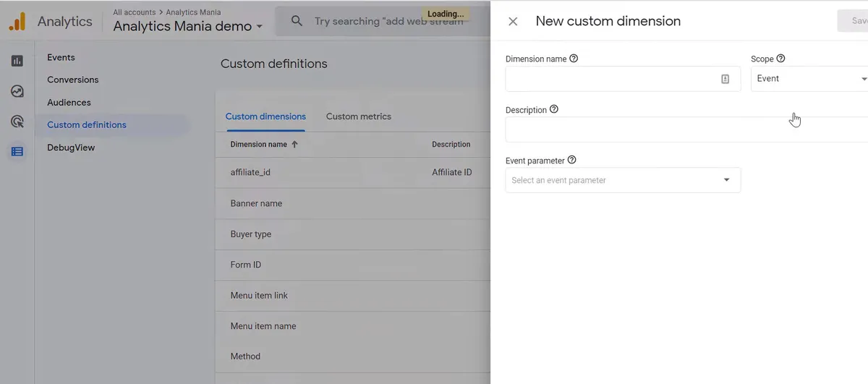Image resolution: width=868 pixels, height=384 pixels.
Task: Click help icon next to Dimension name
Action: point(574,59)
